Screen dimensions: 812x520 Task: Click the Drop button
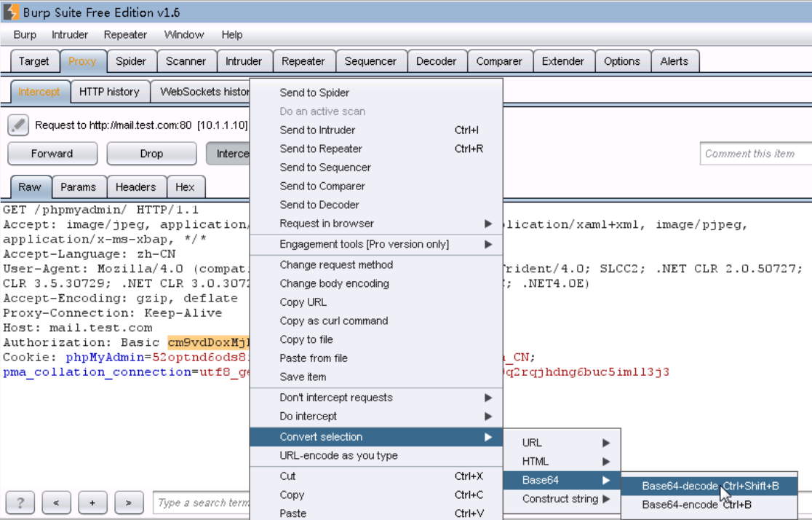[152, 154]
